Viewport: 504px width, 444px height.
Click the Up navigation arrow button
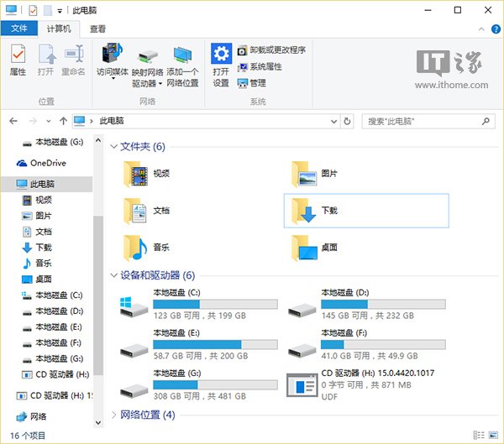pos(63,122)
